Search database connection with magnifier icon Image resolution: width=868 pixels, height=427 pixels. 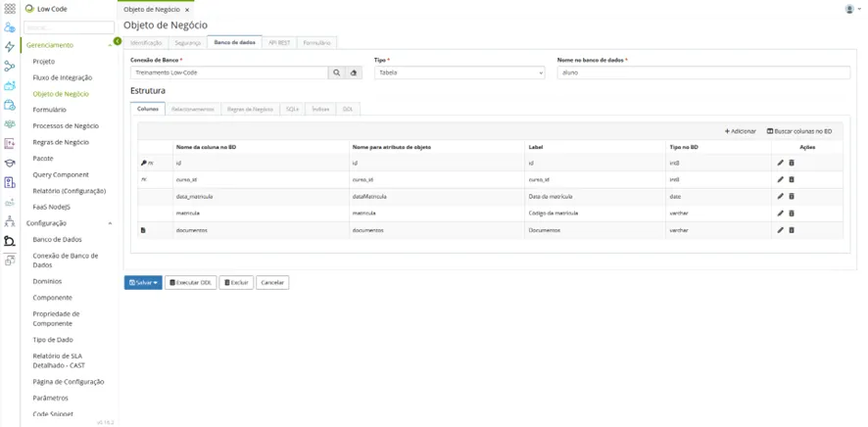tap(337, 72)
